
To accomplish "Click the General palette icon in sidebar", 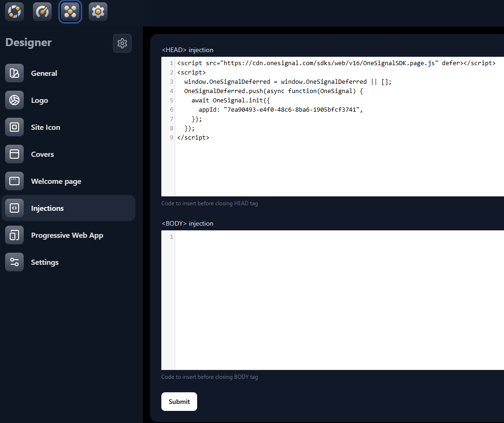I will (x=14, y=73).
